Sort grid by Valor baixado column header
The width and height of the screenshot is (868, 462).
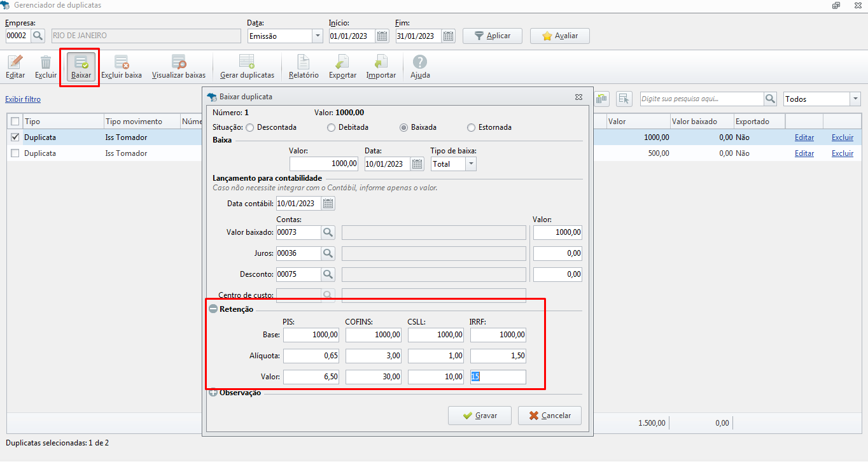coord(701,122)
